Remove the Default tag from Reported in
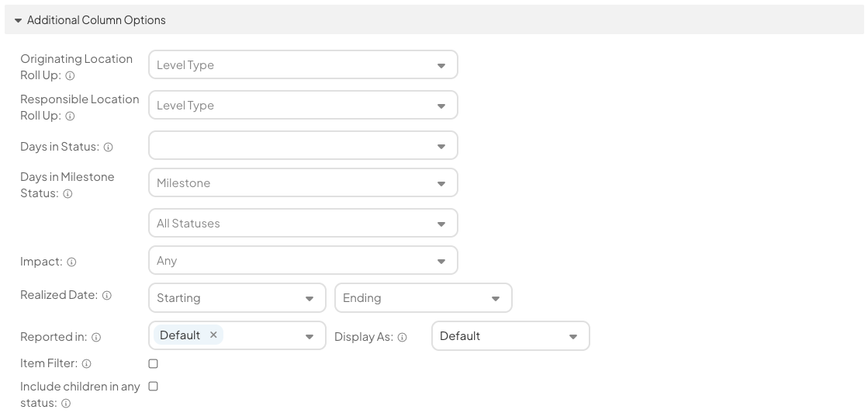This screenshot has width=868, height=420. point(213,335)
